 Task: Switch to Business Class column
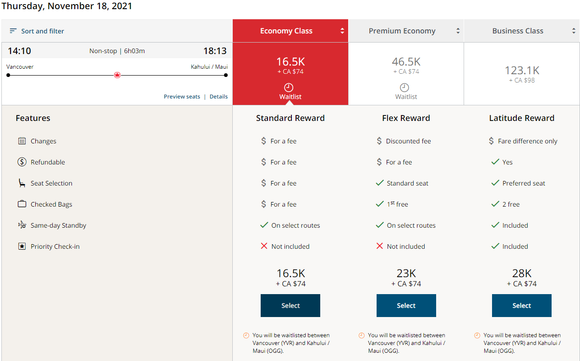point(522,31)
